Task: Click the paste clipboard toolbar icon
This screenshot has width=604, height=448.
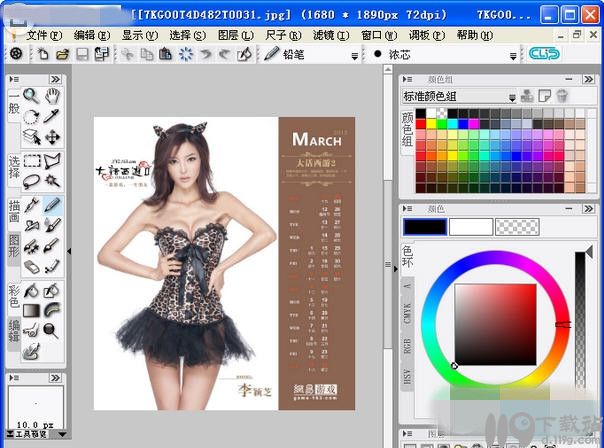Action: (x=166, y=54)
